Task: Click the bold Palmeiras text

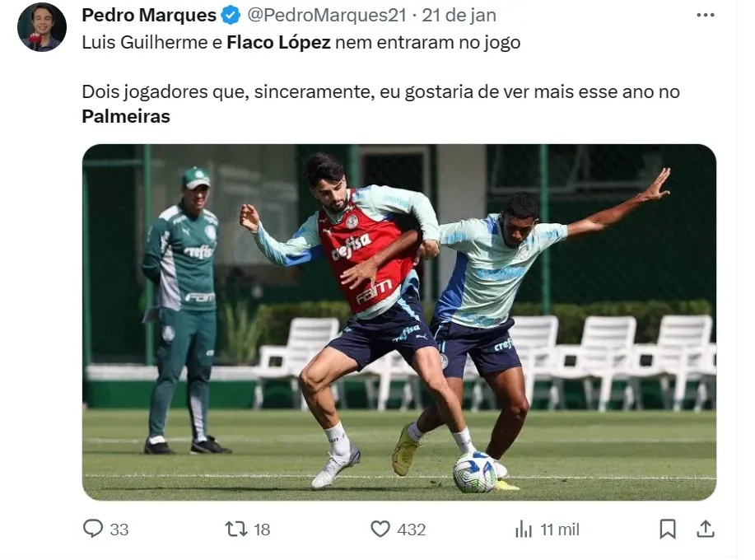Action: [126, 116]
